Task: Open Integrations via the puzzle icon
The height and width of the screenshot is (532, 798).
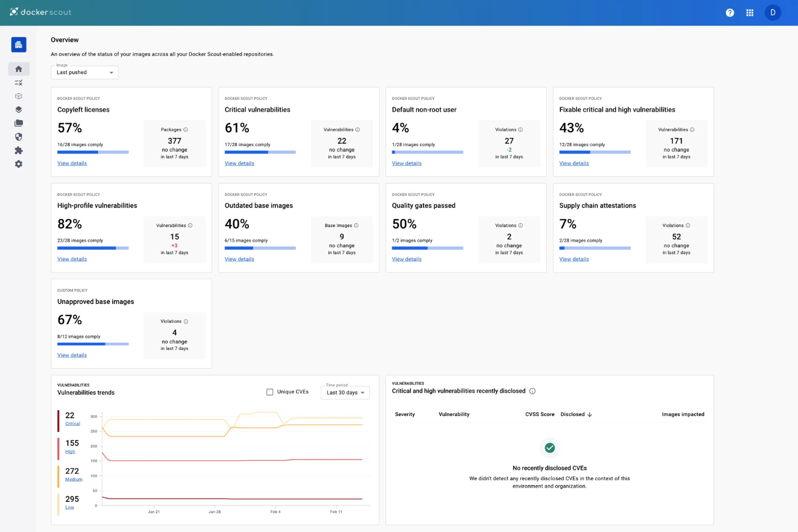Action: (19, 150)
